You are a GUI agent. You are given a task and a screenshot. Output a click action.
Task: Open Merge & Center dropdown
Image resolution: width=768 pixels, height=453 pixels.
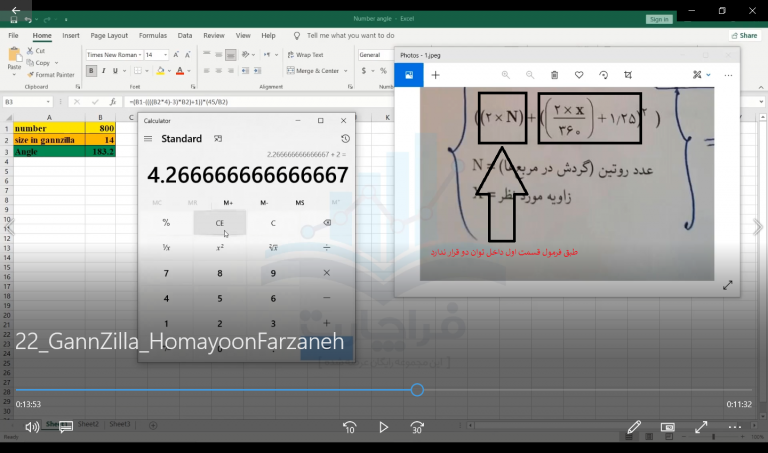tap(346, 71)
